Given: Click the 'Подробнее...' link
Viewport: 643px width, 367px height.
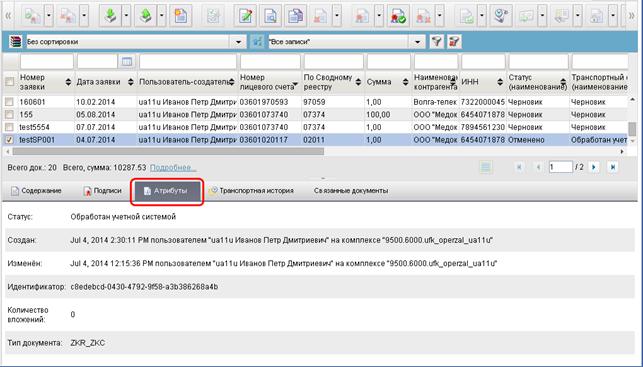Looking at the screenshot, I should coord(173,167).
